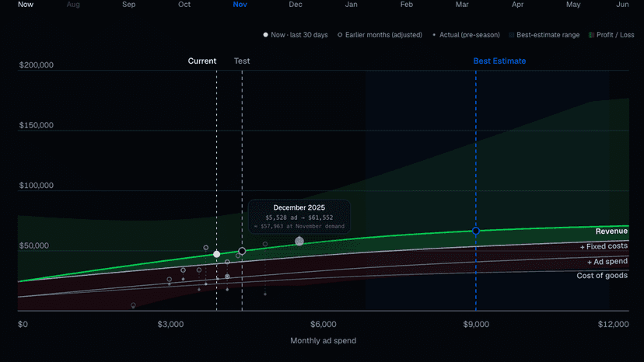Image resolution: width=644 pixels, height=362 pixels.
Task: Click the Revenue curve label
Action: click(611, 231)
